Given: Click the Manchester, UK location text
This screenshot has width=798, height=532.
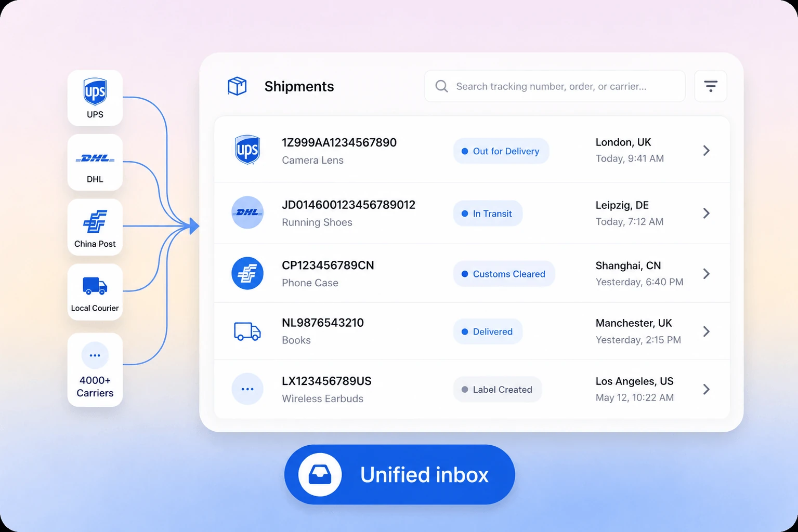Looking at the screenshot, I should 634,323.
